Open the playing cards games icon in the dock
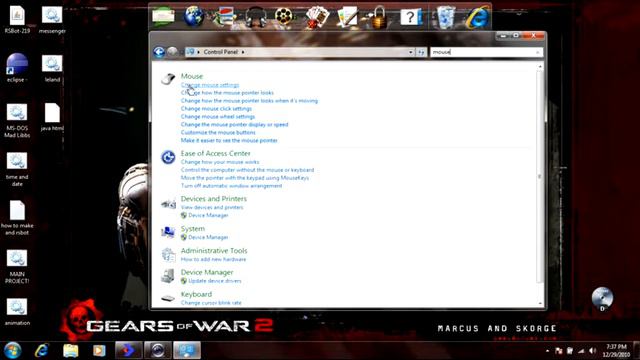 (x=317, y=17)
